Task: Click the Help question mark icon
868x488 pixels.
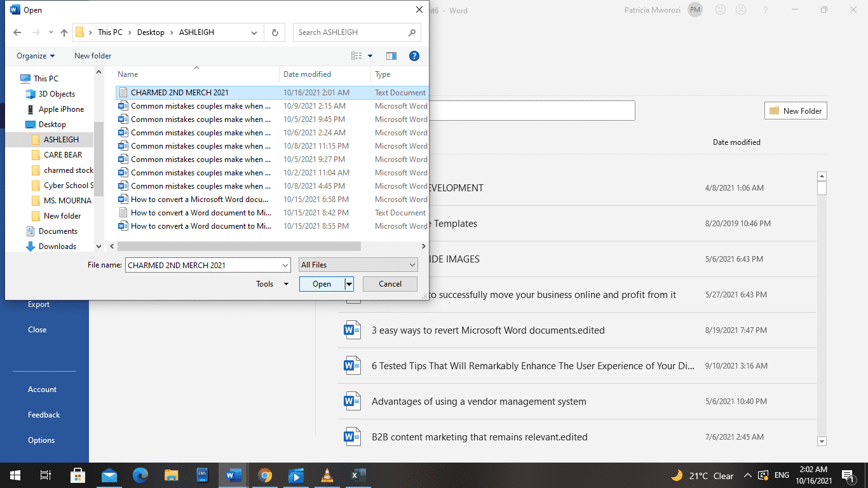Action: coord(414,56)
